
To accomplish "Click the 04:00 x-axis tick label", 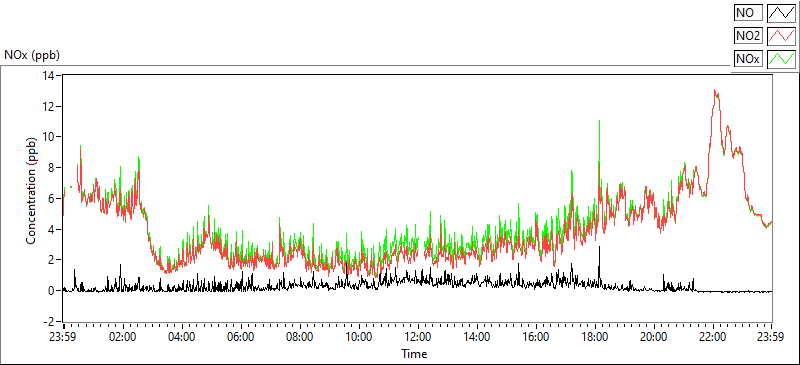I will pyautogui.click(x=182, y=337).
